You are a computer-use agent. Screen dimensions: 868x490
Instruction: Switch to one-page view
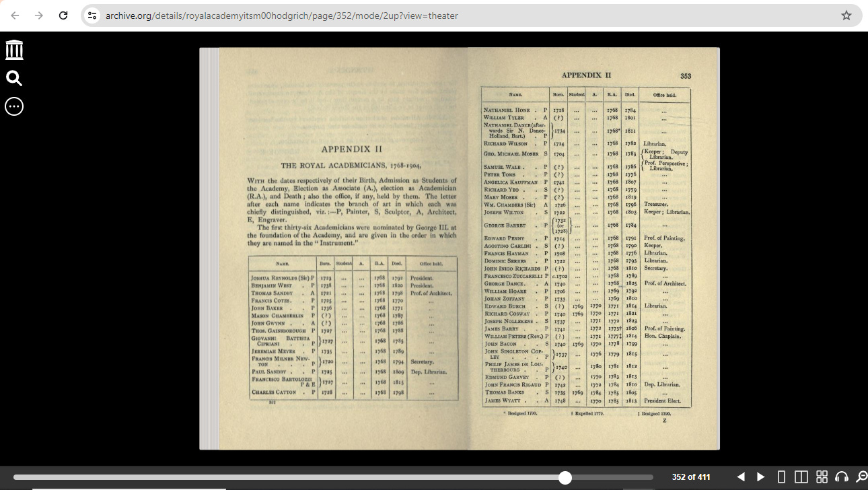click(781, 477)
